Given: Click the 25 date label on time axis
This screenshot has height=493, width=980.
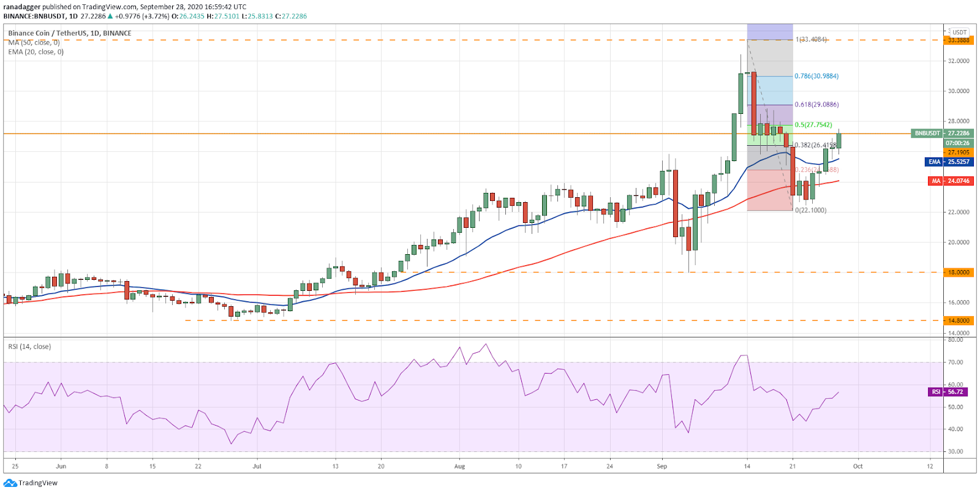Looking at the screenshot, I should [15, 466].
